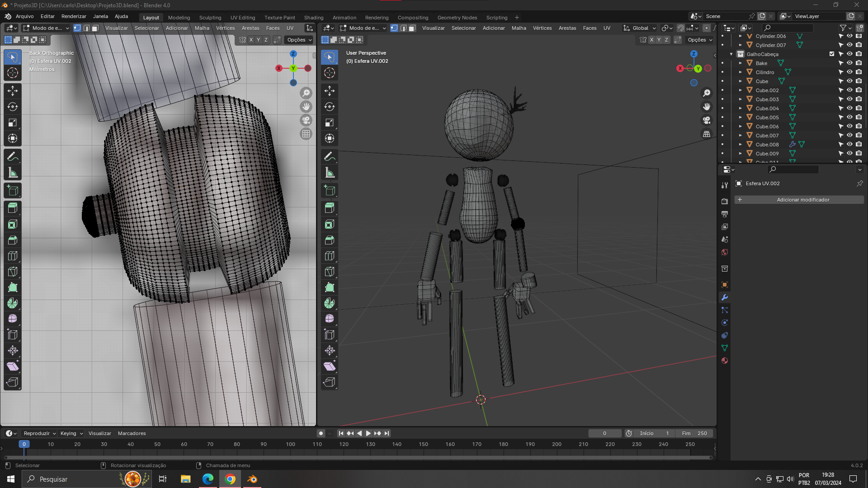
Task: Toggle viewport visibility of Cilindro
Action: [849, 72]
